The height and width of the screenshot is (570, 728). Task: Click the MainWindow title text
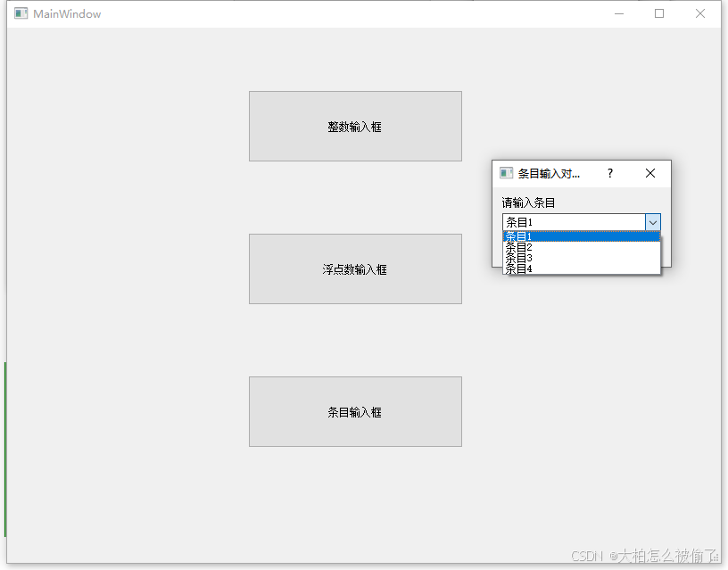pyautogui.click(x=67, y=14)
